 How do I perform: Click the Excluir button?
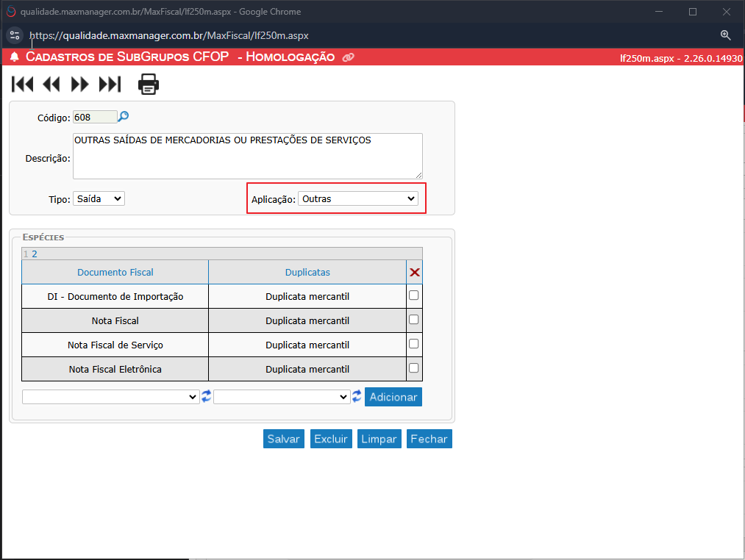[331, 439]
